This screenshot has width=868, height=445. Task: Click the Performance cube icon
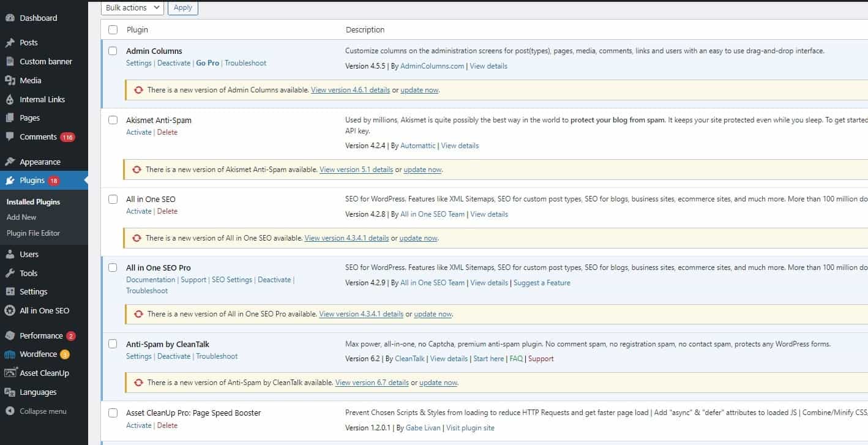[10, 336]
